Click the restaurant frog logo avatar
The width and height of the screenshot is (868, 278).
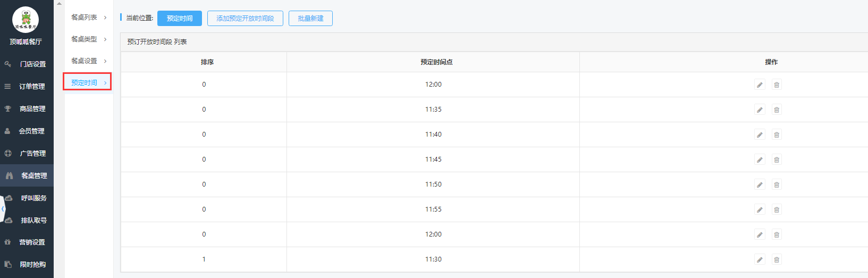click(26, 20)
